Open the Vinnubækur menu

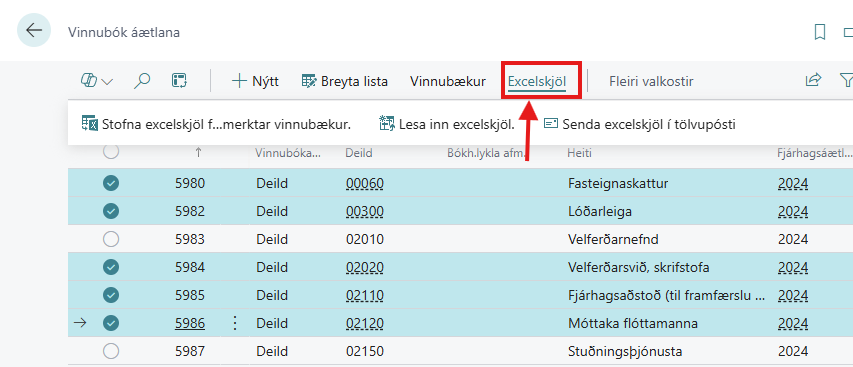point(448,82)
